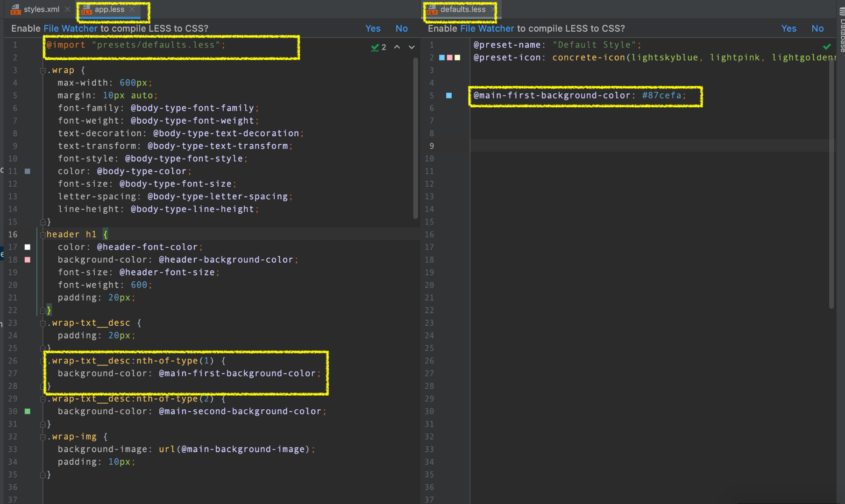The height and width of the screenshot is (504, 845).
Task: Open inspection widget showing 2 typos
Action: 378,47
